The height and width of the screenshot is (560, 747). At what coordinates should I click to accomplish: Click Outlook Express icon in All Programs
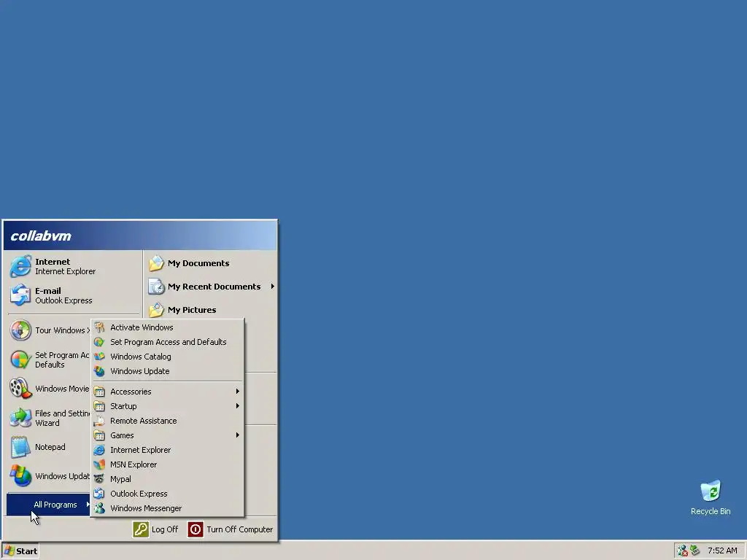(x=99, y=494)
